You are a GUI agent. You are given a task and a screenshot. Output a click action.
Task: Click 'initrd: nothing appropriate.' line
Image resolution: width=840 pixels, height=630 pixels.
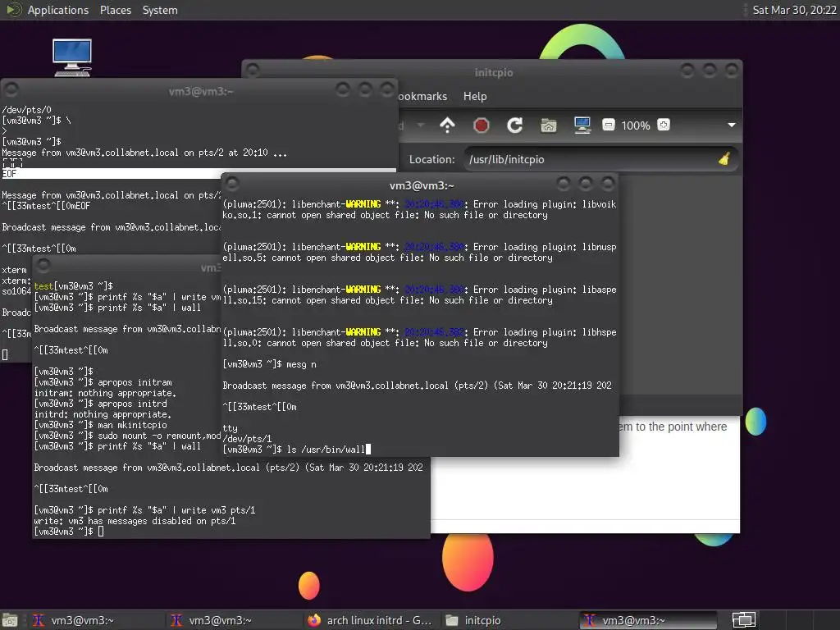click(x=103, y=414)
